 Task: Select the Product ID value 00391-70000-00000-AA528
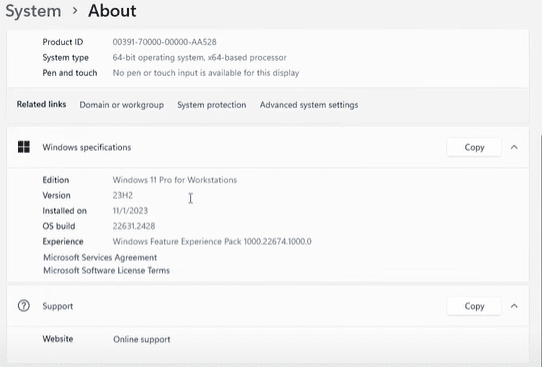coord(165,42)
